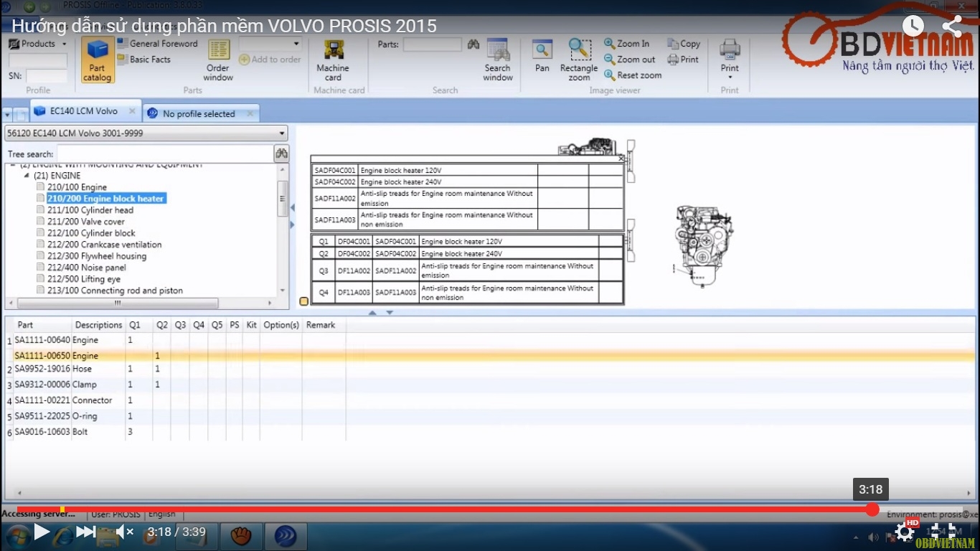Screen dimensions: 980x551
Task: Open the Machine card
Action: pyautogui.click(x=333, y=60)
